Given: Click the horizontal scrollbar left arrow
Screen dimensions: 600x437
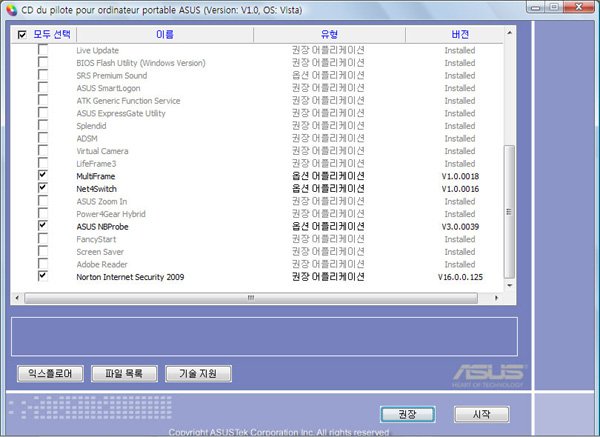Looking at the screenshot, I should pyautogui.click(x=17, y=298).
